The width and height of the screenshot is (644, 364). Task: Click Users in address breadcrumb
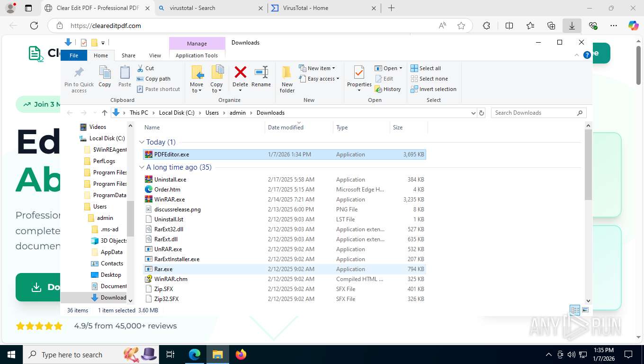pos(212,113)
